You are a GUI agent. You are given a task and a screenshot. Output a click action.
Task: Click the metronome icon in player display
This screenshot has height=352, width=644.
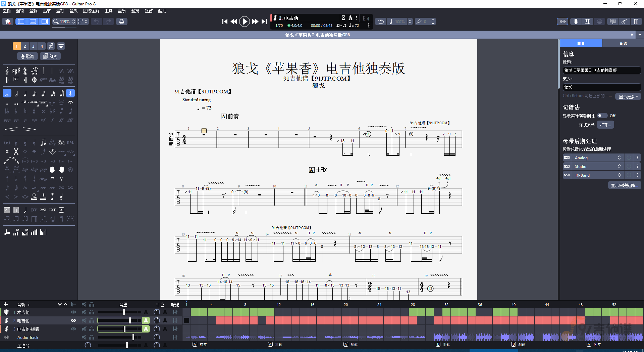[x=350, y=18]
